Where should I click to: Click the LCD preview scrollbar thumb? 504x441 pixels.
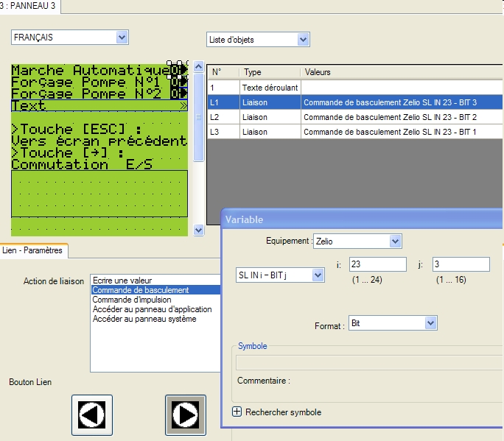click(199, 117)
